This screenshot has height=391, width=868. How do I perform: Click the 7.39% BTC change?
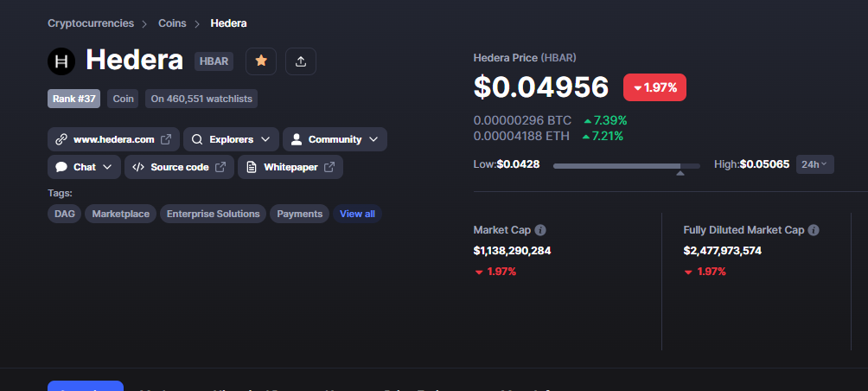pyautogui.click(x=605, y=121)
